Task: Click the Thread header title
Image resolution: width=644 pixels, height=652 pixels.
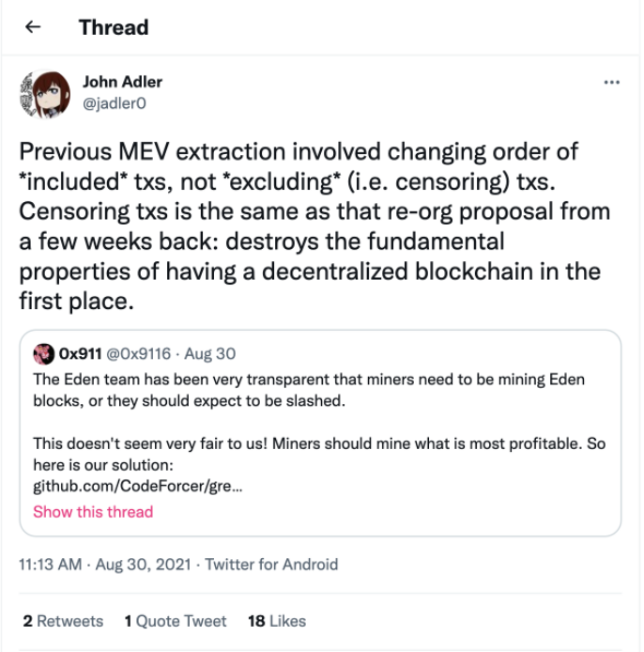Action: tap(114, 27)
